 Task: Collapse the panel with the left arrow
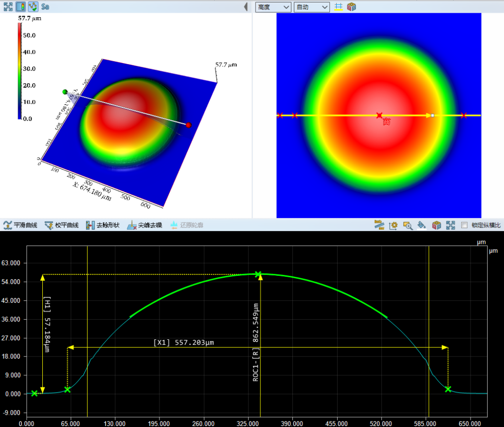246,7
